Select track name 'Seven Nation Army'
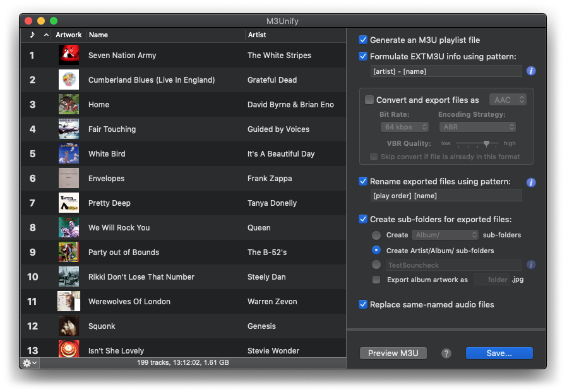 tap(122, 56)
